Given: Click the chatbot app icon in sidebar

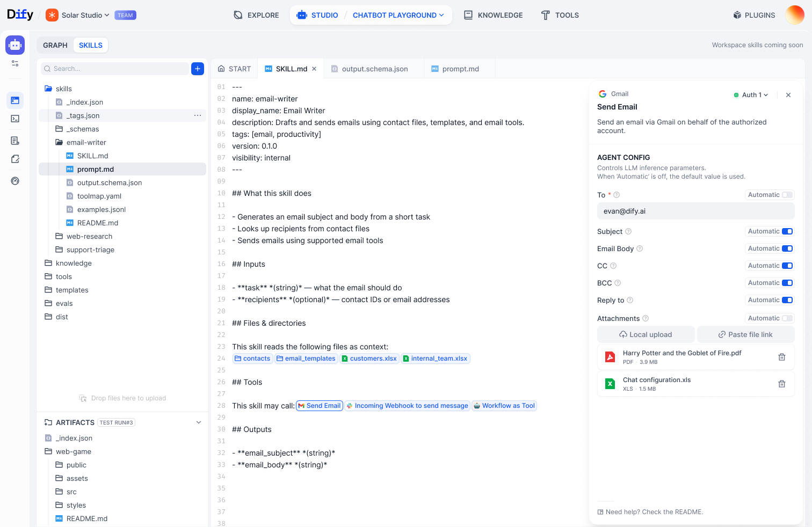Looking at the screenshot, I should 15,46.
